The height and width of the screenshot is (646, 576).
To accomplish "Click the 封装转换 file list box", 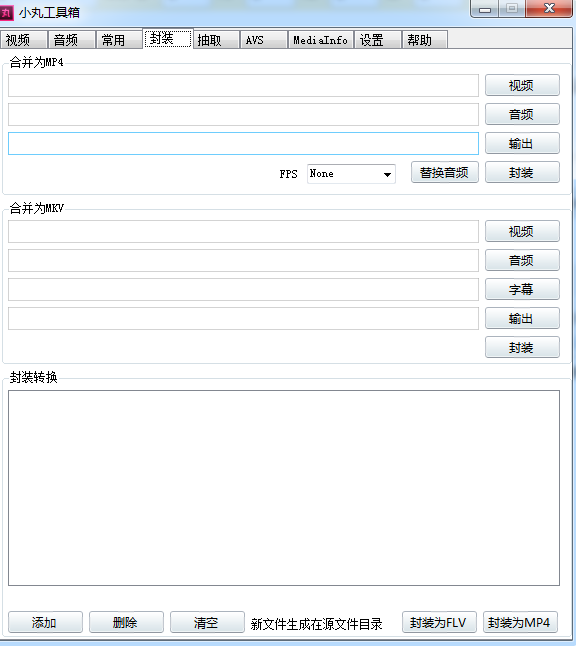I will (x=284, y=488).
